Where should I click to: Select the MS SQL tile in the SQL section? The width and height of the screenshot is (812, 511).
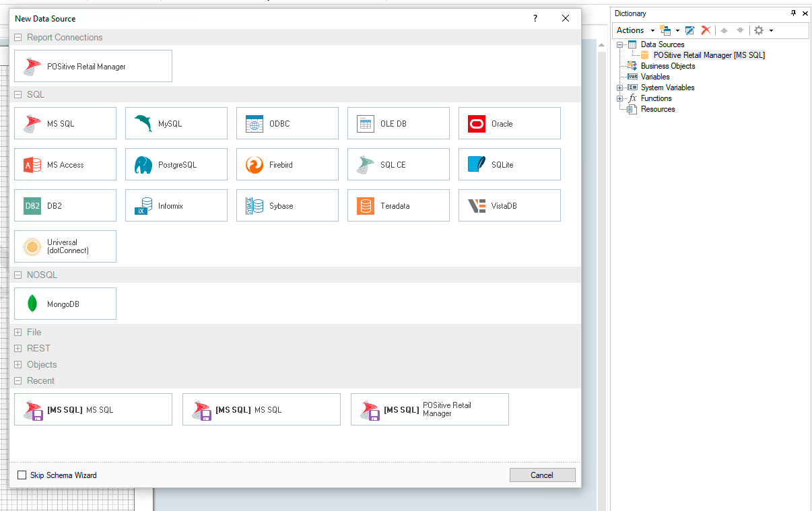pos(65,123)
